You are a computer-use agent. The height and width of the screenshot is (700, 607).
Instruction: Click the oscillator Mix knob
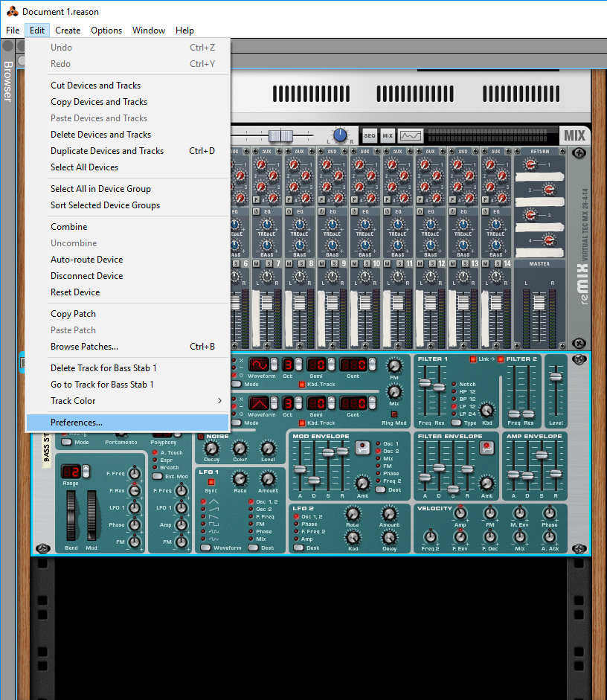coord(394,392)
